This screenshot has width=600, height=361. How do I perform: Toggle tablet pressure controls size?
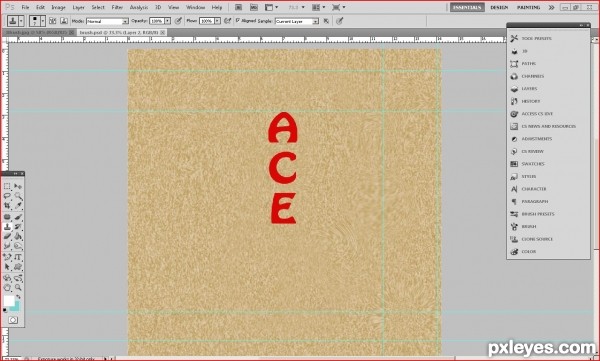click(339, 21)
